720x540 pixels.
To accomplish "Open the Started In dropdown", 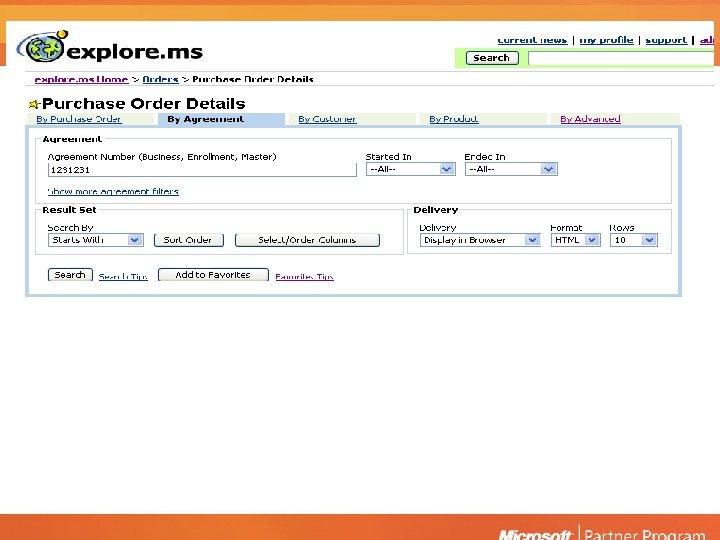I will click(x=411, y=169).
